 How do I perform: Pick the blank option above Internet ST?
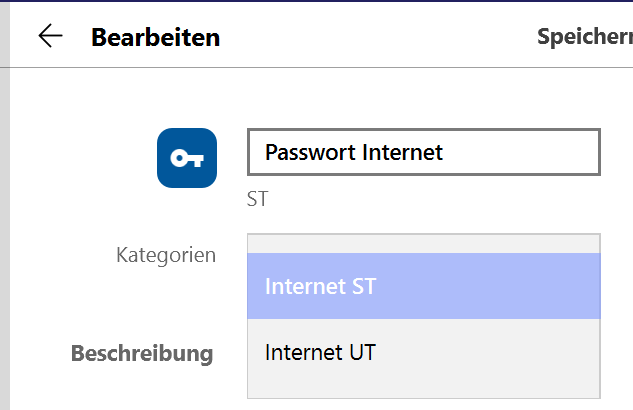coord(424,244)
